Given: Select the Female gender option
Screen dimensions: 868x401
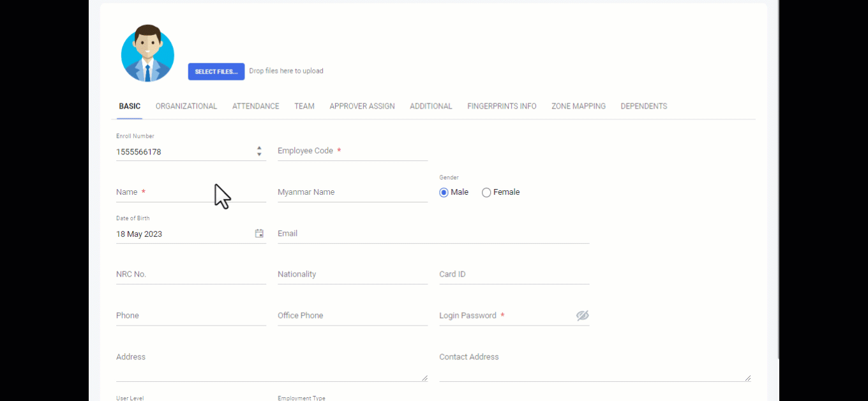Looking at the screenshot, I should pos(486,192).
